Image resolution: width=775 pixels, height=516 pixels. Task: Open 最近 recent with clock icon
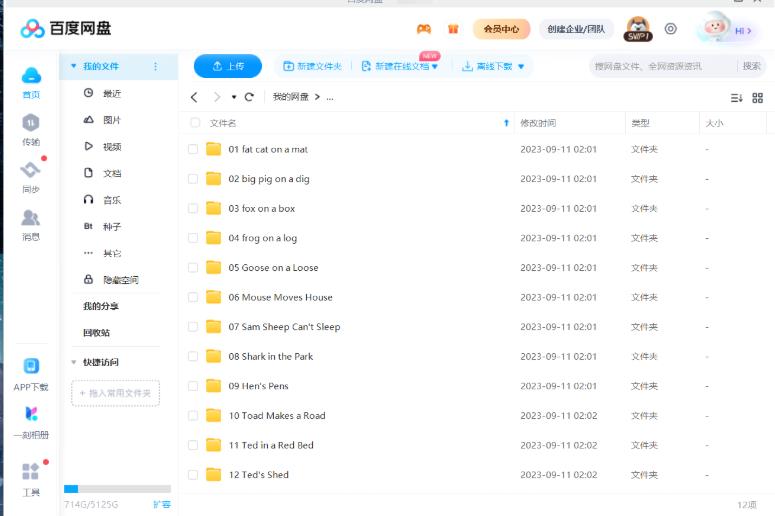(102, 93)
